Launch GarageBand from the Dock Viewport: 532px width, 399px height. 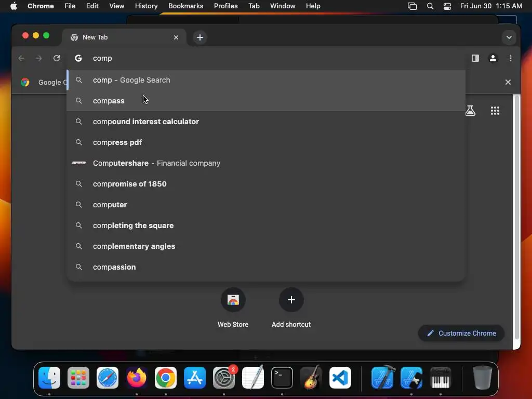(311, 377)
